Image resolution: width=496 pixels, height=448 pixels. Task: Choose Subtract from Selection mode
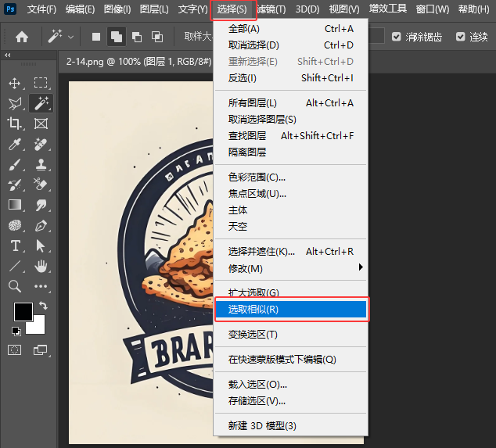tap(137, 37)
